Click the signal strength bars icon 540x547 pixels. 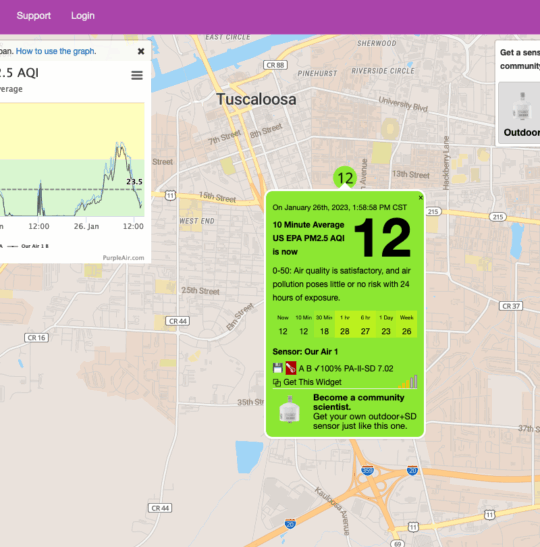click(408, 382)
